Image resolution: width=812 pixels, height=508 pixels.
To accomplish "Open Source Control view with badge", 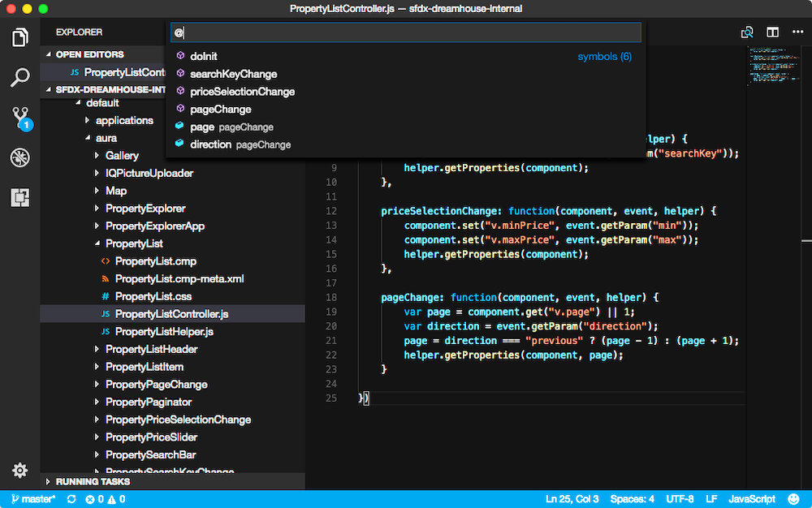I will [20, 118].
